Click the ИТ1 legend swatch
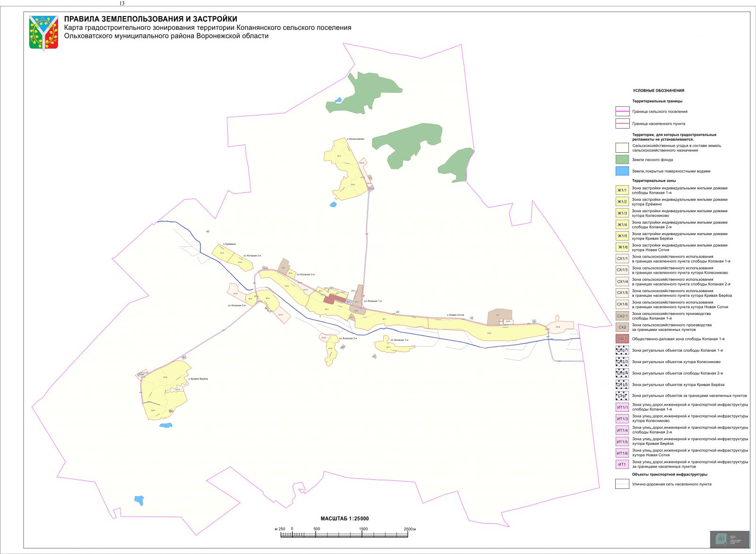The width and height of the screenshot is (756, 554). point(622,464)
